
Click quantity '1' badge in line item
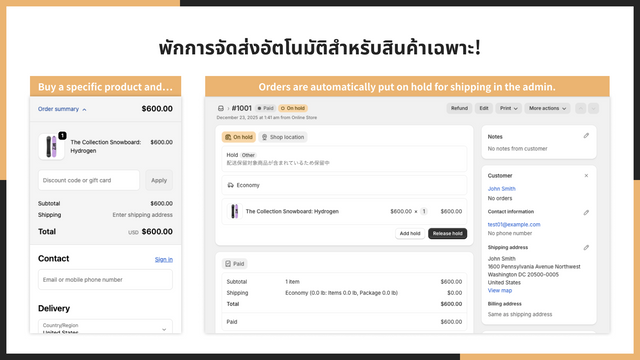pos(424,211)
